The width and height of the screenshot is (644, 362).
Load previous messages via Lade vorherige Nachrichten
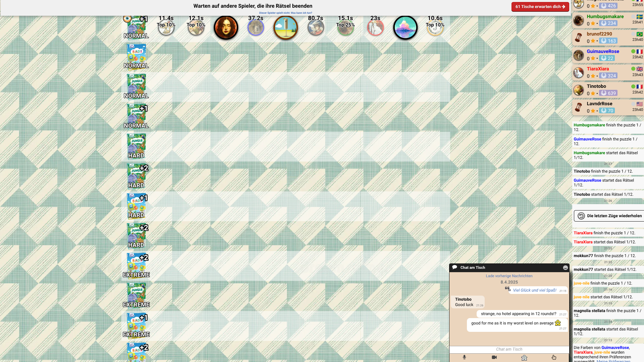[509, 276]
